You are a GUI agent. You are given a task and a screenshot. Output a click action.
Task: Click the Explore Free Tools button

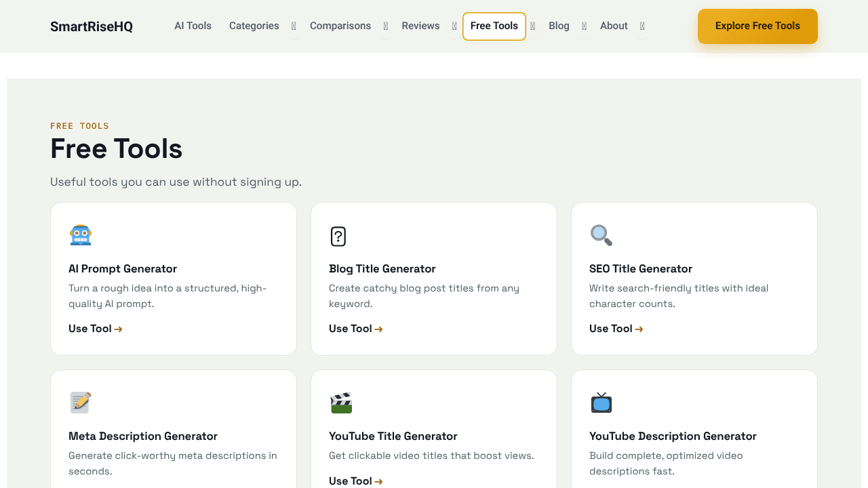tap(757, 26)
